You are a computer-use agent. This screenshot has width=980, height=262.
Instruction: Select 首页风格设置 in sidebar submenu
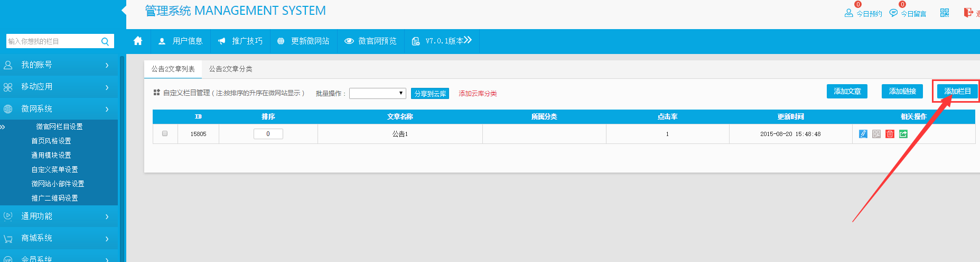click(51, 141)
